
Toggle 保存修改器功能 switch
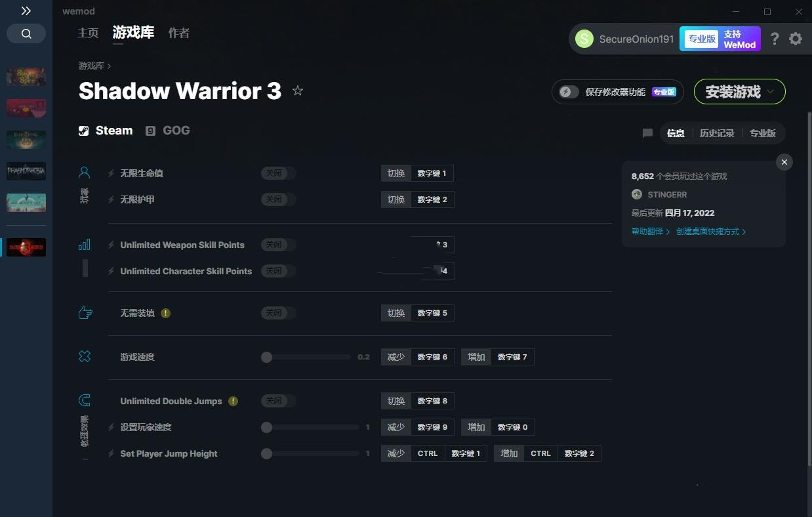click(x=569, y=92)
